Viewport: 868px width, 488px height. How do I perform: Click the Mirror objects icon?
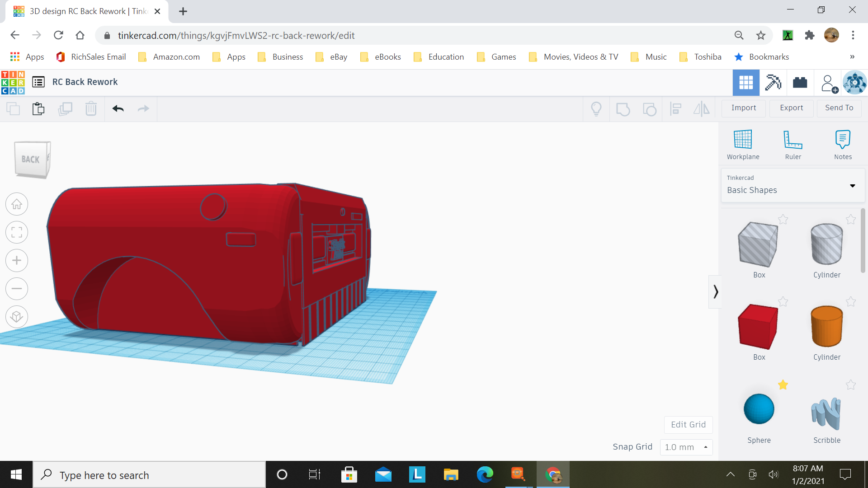[x=701, y=108]
